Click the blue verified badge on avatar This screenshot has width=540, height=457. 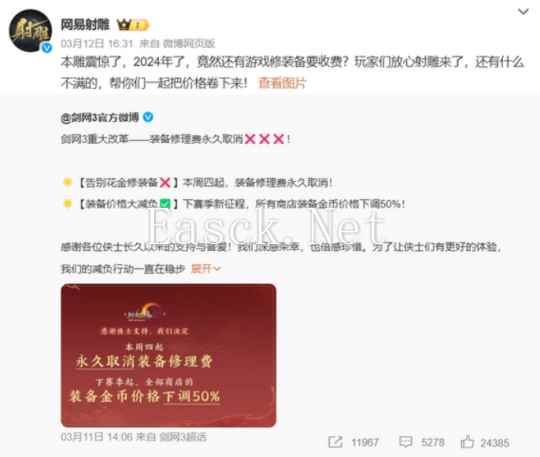point(47,48)
